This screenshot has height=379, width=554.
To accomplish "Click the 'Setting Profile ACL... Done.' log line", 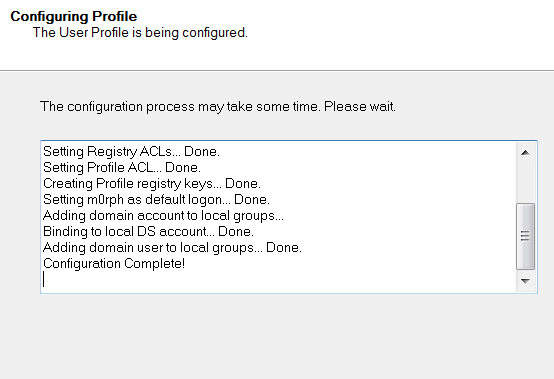I will (122, 167).
